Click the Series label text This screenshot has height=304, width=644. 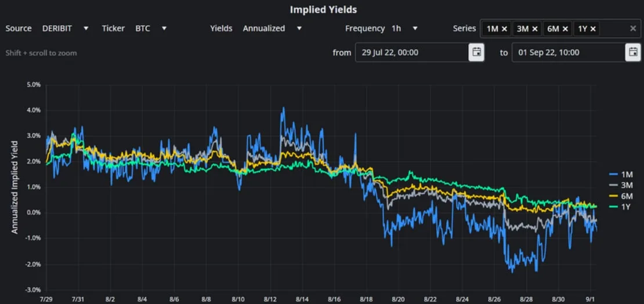[x=464, y=28]
